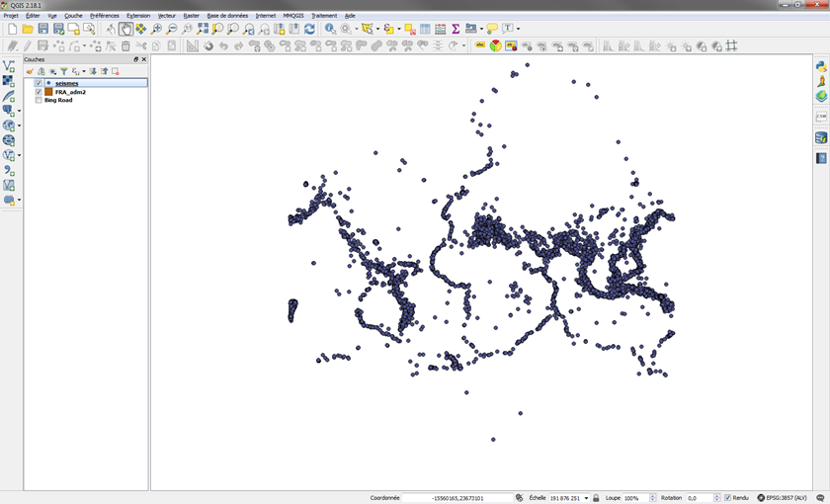
Task: Uncheck the FRA_adm2 layer checkbox
Action: tap(39, 92)
